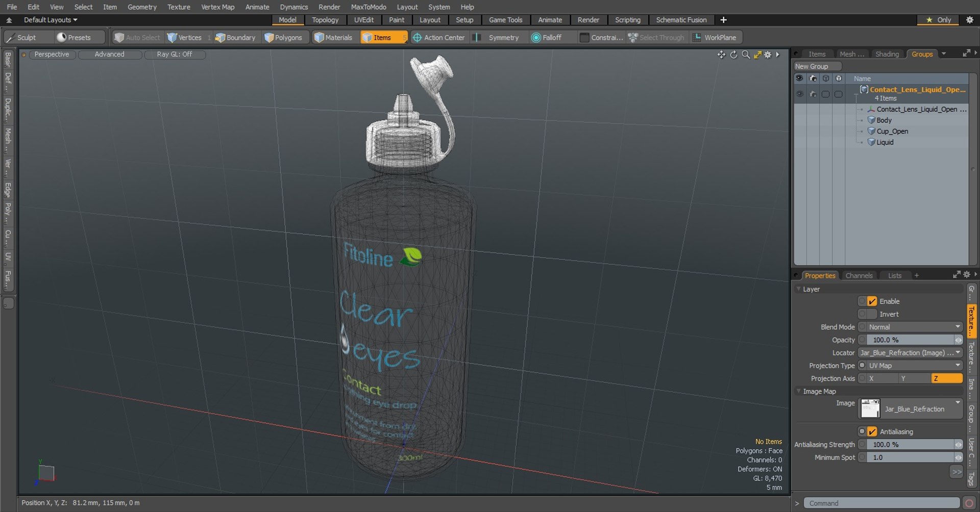Set Projection Axis to Z
Screen dimensions: 980x512
point(947,378)
